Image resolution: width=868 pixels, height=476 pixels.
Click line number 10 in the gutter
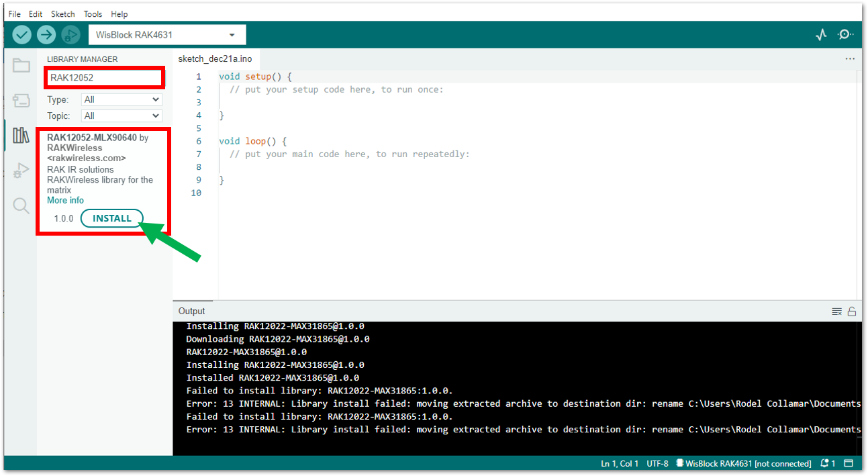196,193
